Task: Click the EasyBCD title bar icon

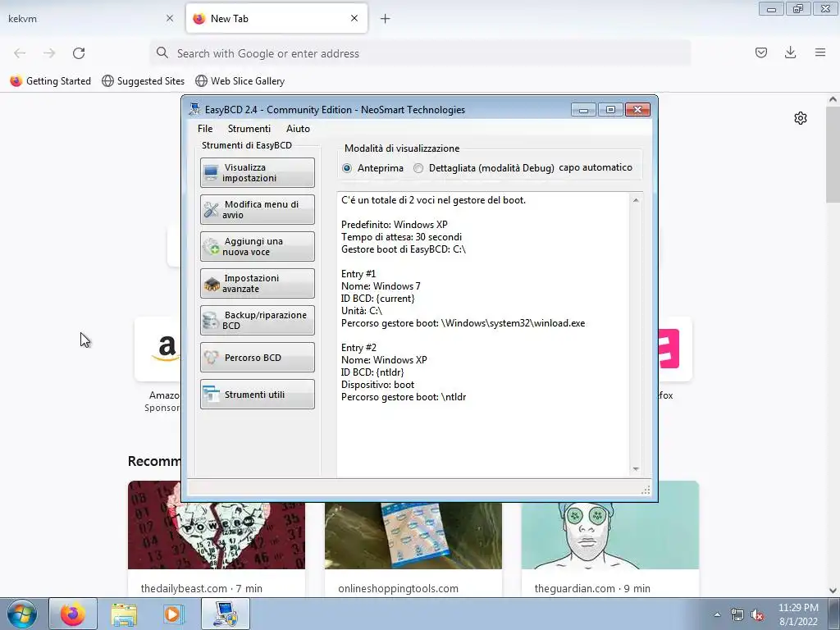Action: click(194, 109)
